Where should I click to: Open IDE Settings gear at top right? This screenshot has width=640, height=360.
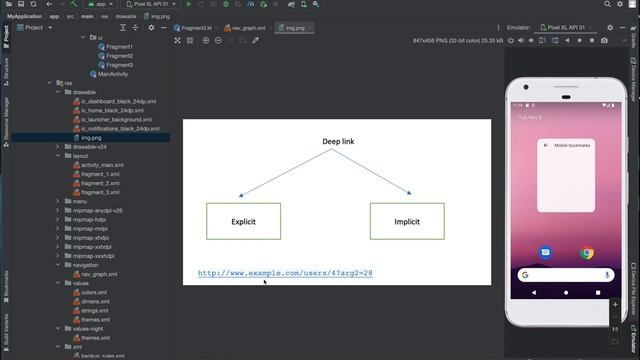620,4
